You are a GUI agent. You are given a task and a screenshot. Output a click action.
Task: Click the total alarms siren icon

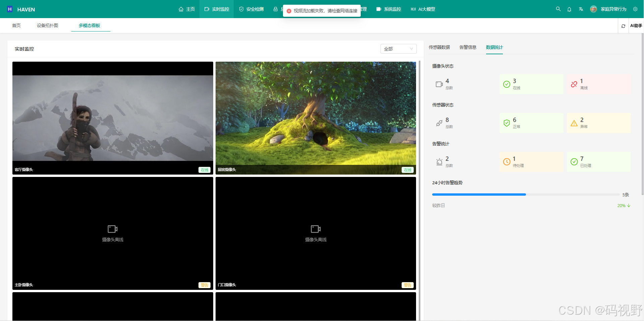439,162
